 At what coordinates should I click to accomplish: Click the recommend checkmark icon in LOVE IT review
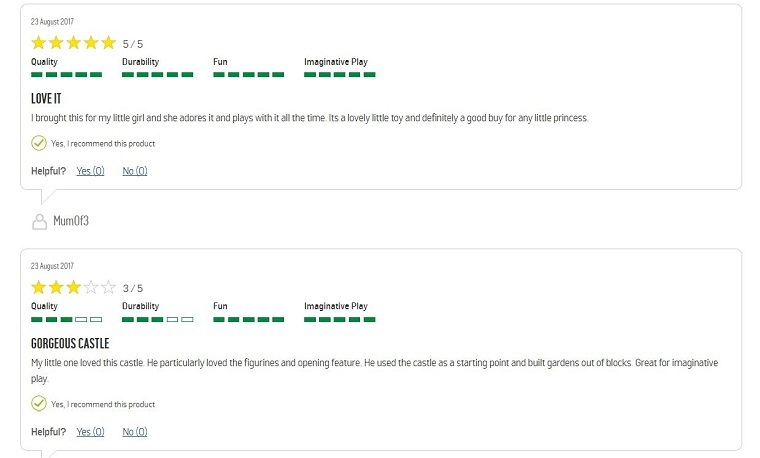point(39,143)
